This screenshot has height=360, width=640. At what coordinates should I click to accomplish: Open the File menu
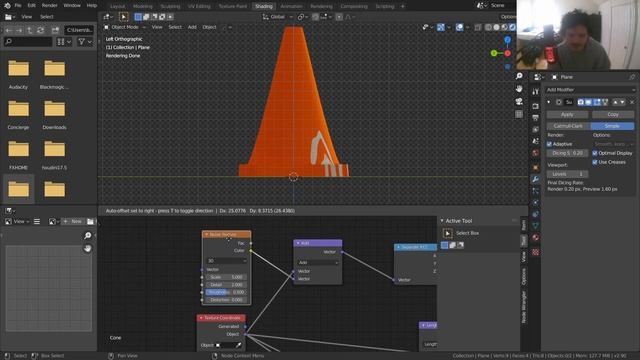(x=18, y=6)
